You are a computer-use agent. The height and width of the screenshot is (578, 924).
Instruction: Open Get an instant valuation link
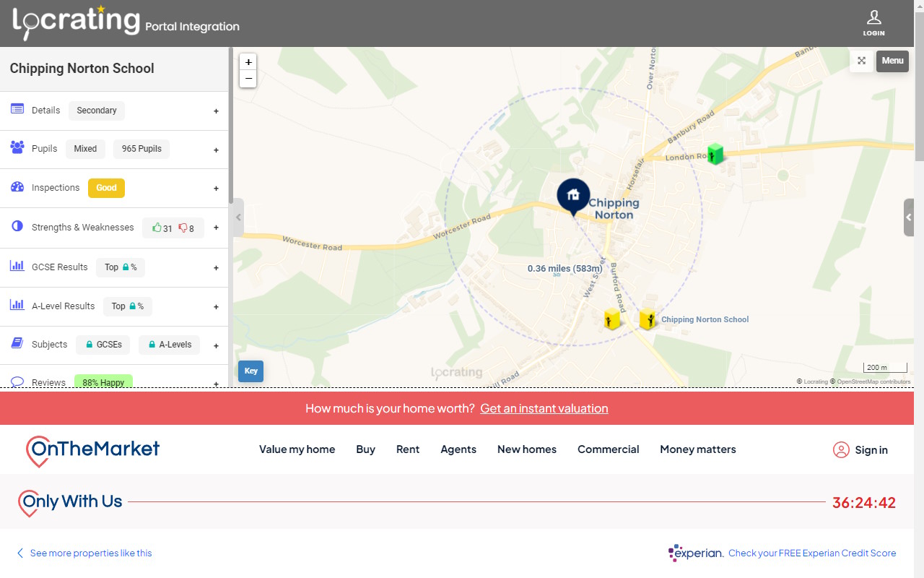click(544, 408)
